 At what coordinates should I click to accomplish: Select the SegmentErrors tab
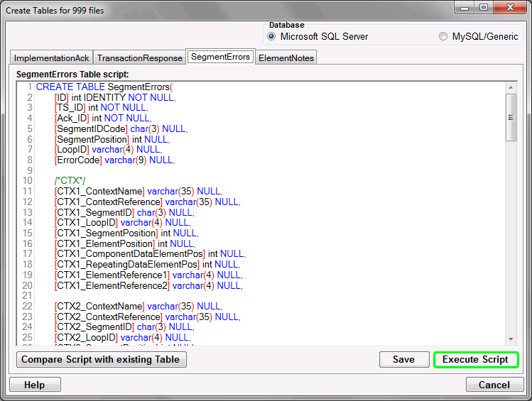point(220,57)
